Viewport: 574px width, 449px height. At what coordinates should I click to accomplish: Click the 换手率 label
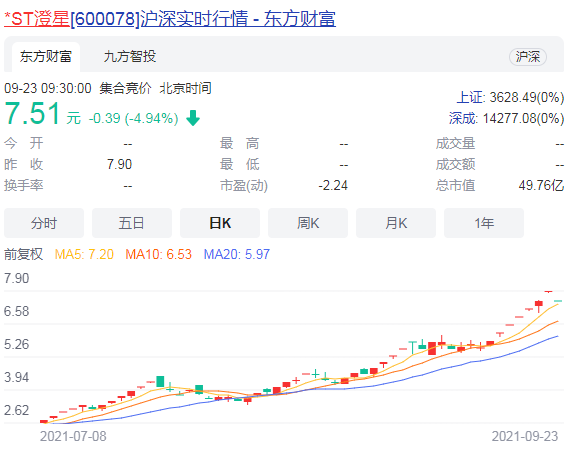point(24,186)
